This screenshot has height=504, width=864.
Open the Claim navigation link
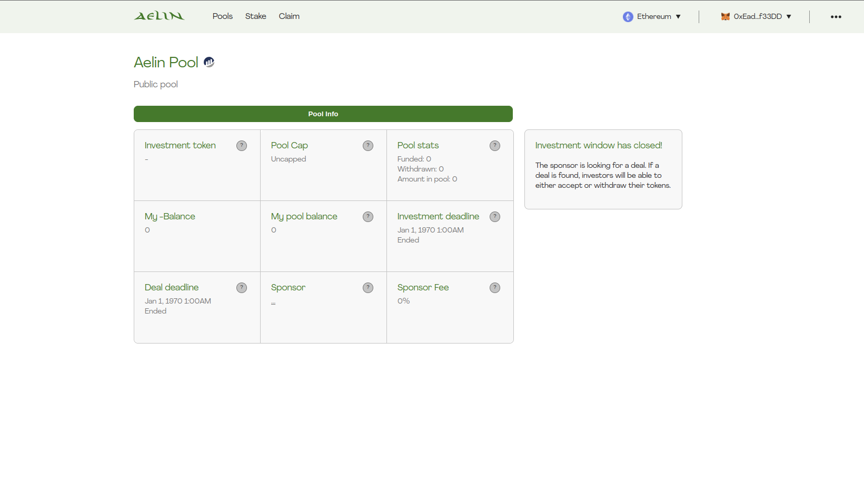[x=289, y=16]
